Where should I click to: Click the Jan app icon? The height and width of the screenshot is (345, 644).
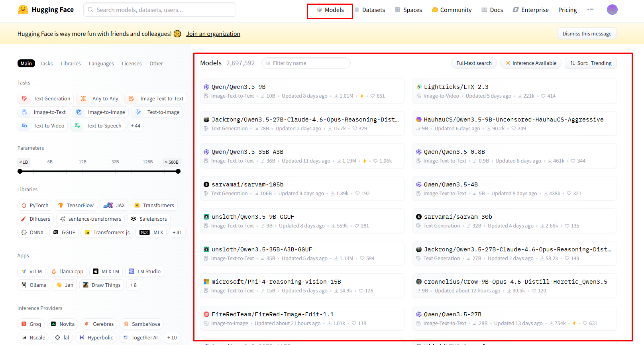point(59,285)
